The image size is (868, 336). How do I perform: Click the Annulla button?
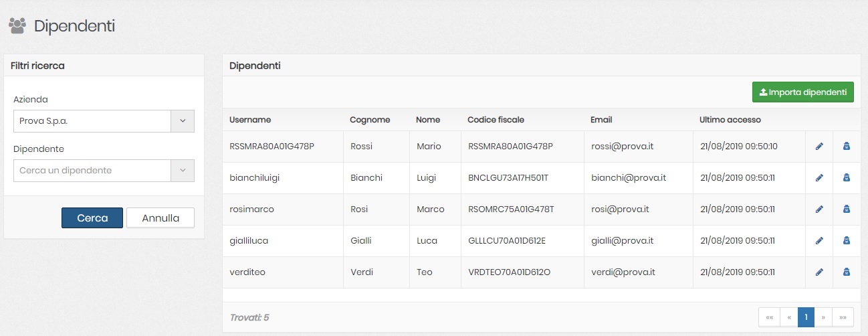[160, 218]
